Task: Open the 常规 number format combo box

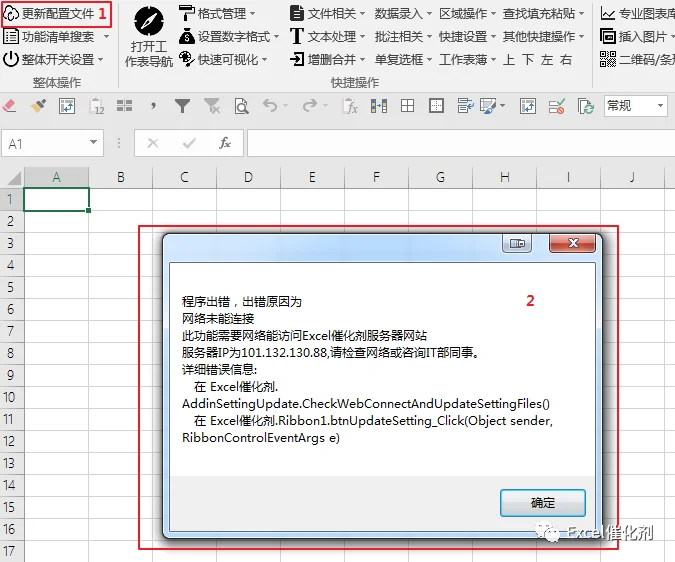Action: 635,105
